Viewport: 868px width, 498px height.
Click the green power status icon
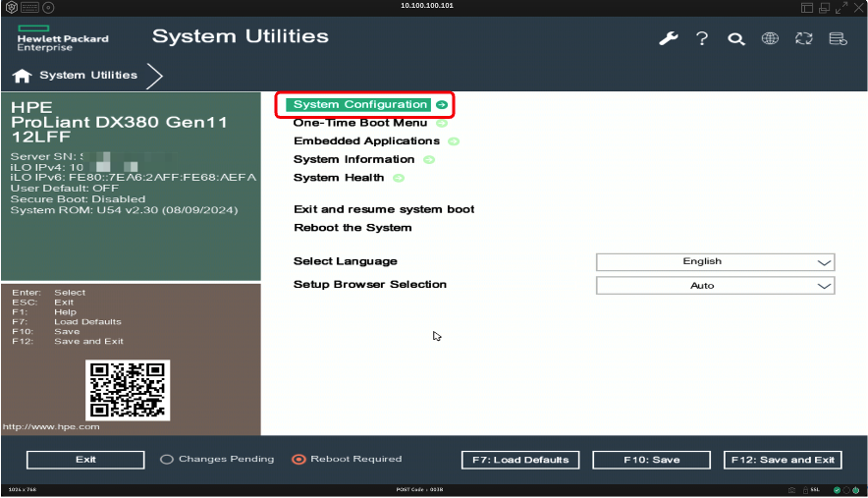[856, 490]
